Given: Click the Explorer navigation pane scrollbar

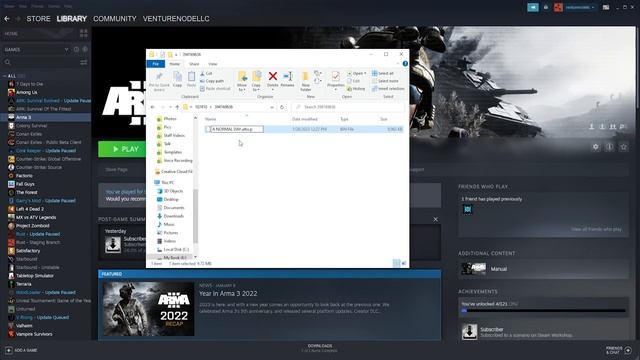Looking at the screenshot, I should [196, 216].
